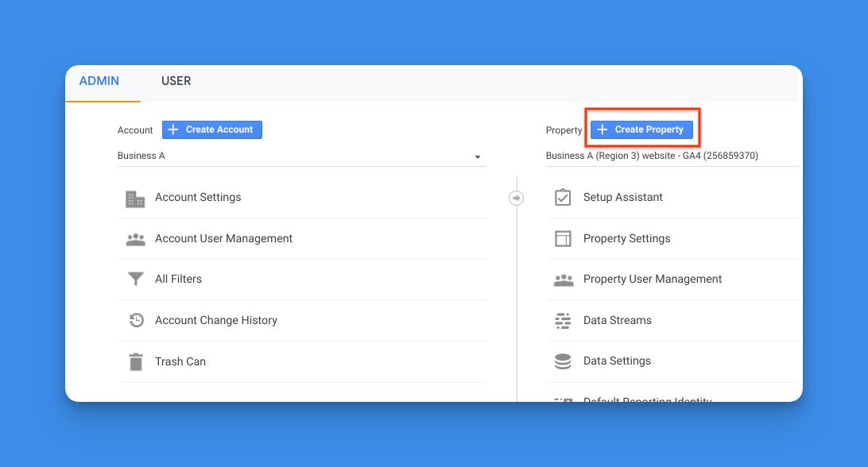Open All Filters via the funnel icon
Image resolution: width=868 pixels, height=467 pixels.
pos(135,279)
